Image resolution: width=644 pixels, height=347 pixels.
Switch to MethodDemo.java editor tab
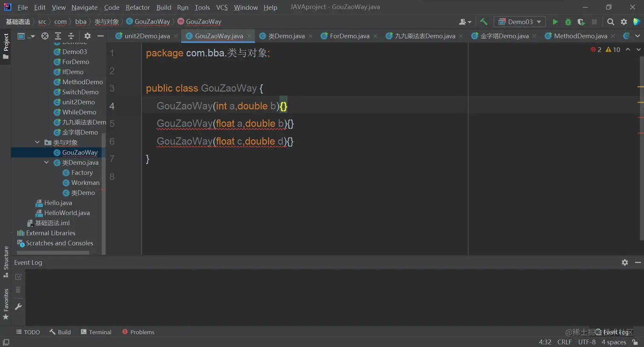pyautogui.click(x=581, y=36)
